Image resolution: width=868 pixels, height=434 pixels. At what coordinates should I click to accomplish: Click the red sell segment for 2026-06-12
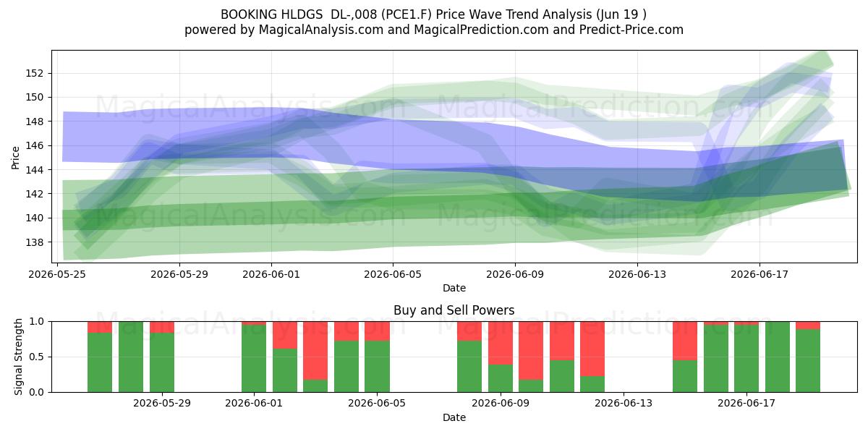coord(592,349)
